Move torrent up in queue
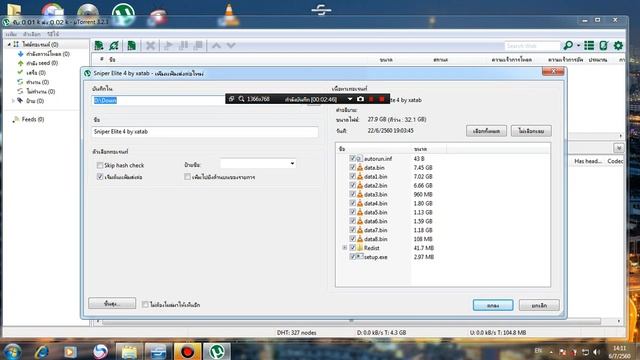Screen dimensions: 640x360 click(x=216, y=46)
